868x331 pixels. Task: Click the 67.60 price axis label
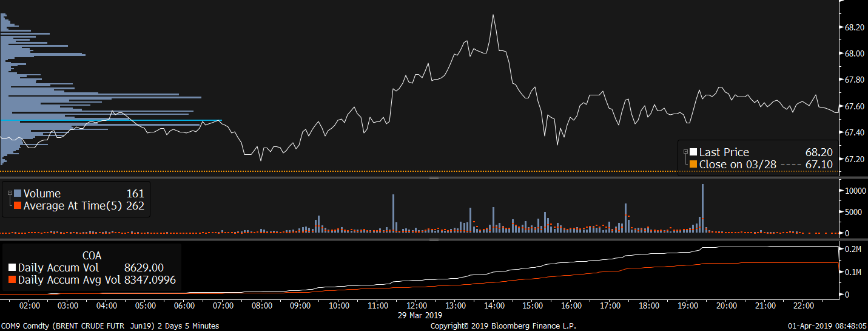[x=854, y=106]
